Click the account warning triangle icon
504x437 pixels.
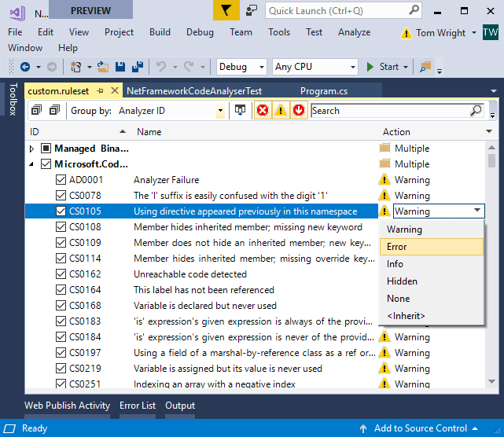[407, 33]
